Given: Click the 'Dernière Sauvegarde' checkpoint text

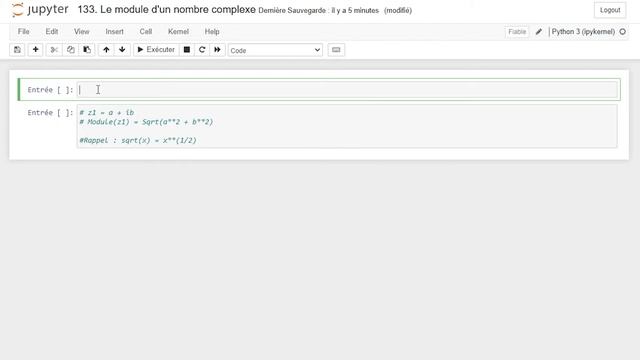Looking at the screenshot, I should 318,11.
